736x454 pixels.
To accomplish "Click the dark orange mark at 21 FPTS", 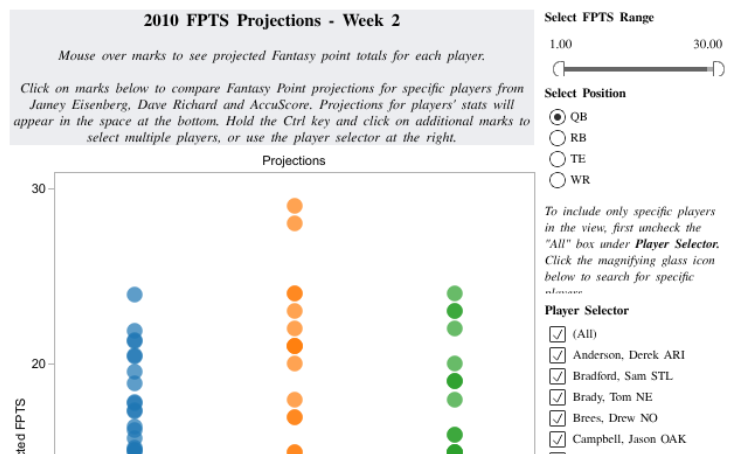I will click(295, 346).
